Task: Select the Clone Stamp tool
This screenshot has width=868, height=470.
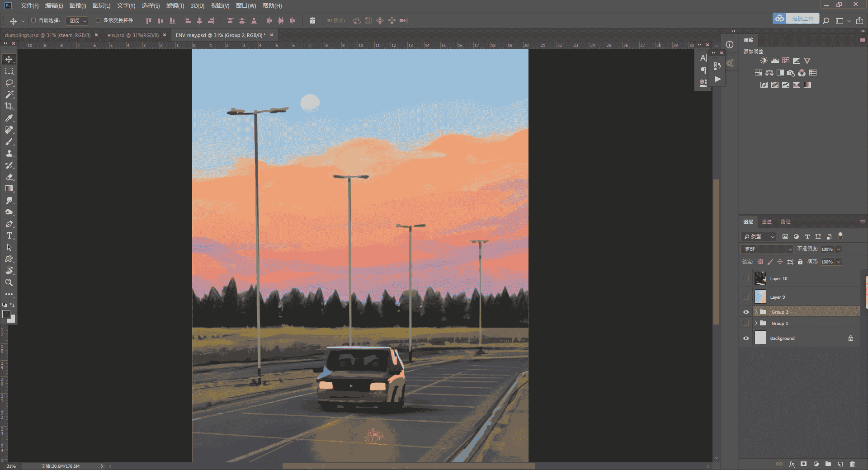Action: (x=9, y=153)
